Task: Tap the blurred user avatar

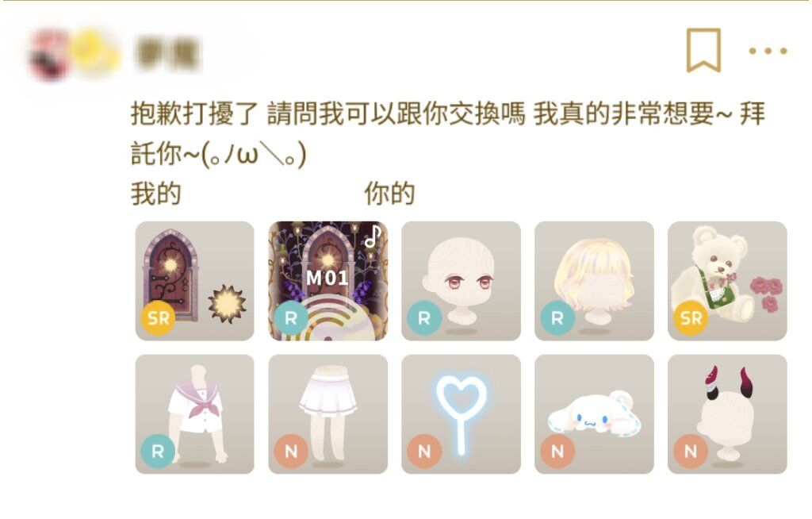Action: tap(48, 55)
